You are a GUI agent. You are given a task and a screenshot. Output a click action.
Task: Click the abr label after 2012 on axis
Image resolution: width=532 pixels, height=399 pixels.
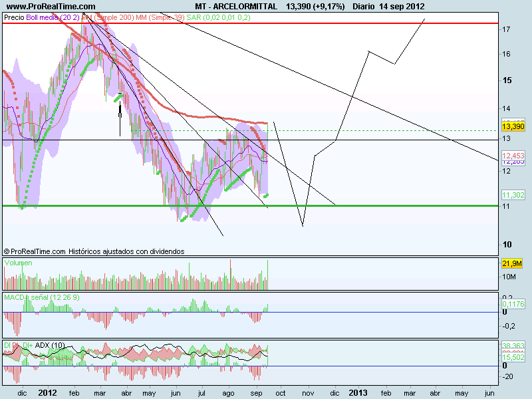click(x=126, y=393)
